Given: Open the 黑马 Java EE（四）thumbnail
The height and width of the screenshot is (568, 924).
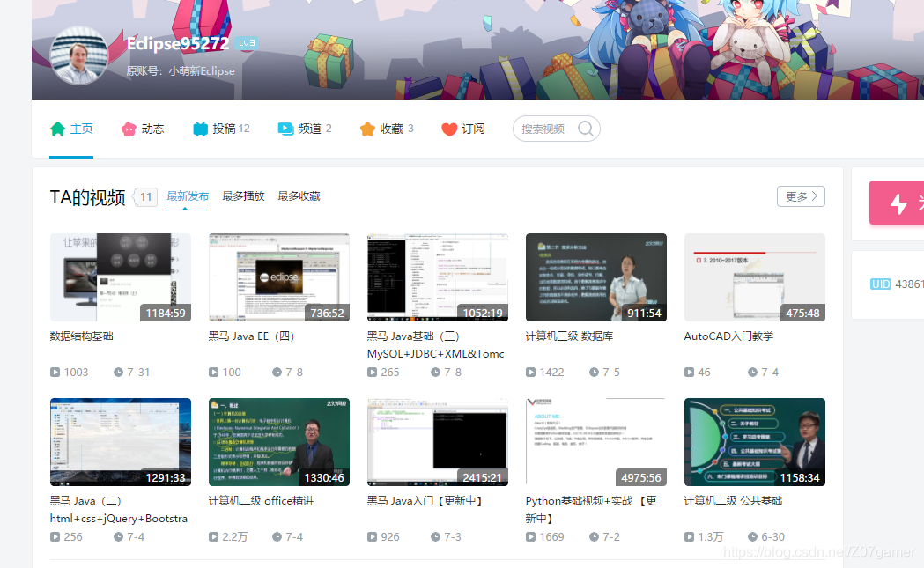Looking at the screenshot, I should tap(279, 277).
